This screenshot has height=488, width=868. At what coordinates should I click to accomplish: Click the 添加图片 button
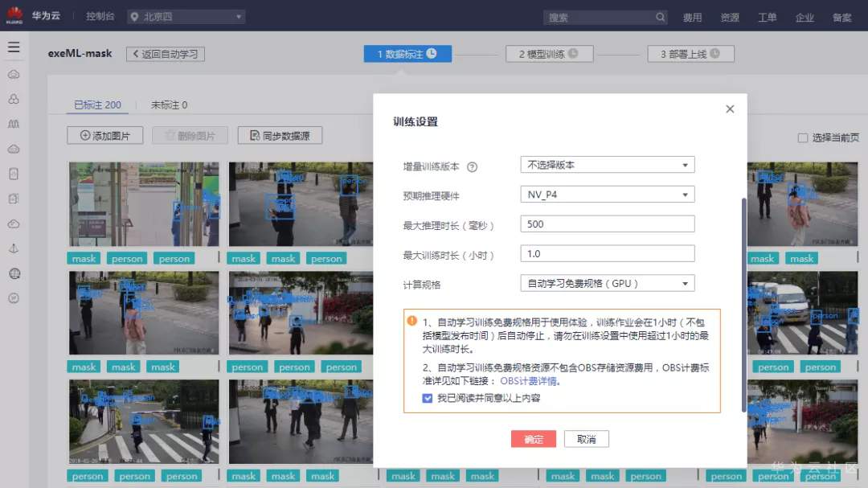[104, 136]
